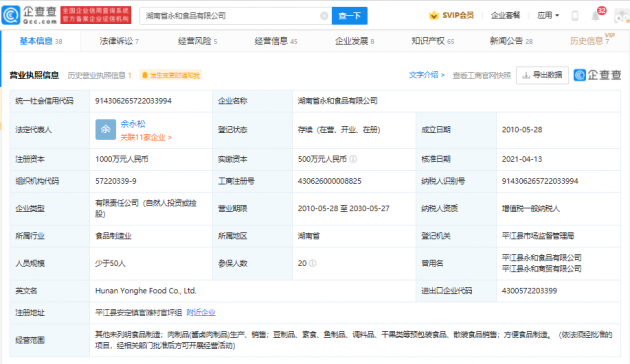Click the Qcc.com logo icon
The height and width of the screenshot is (364, 630).
coord(11,15)
